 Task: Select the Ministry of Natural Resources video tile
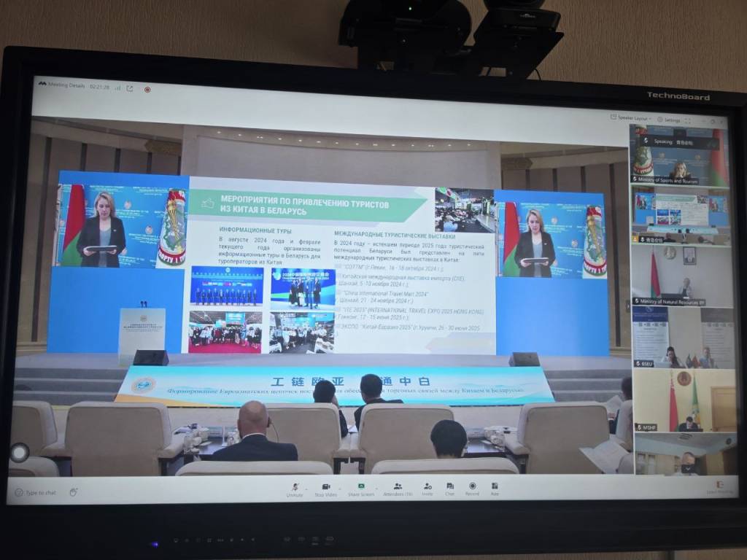coord(682,276)
